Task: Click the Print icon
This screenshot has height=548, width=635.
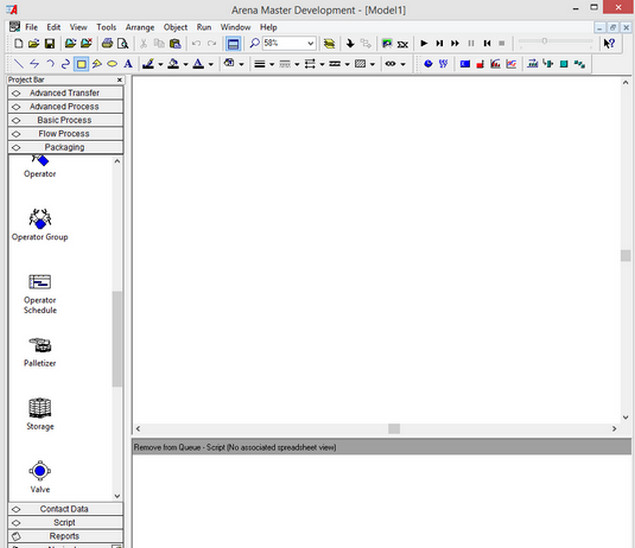Action: tap(107, 43)
